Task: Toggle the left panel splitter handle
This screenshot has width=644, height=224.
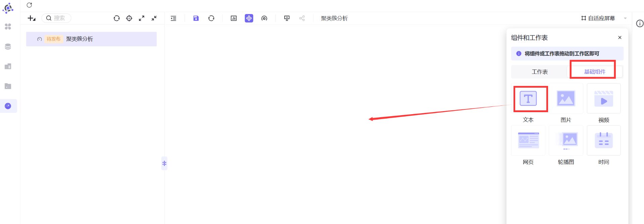Action: click(x=164, y=164)
